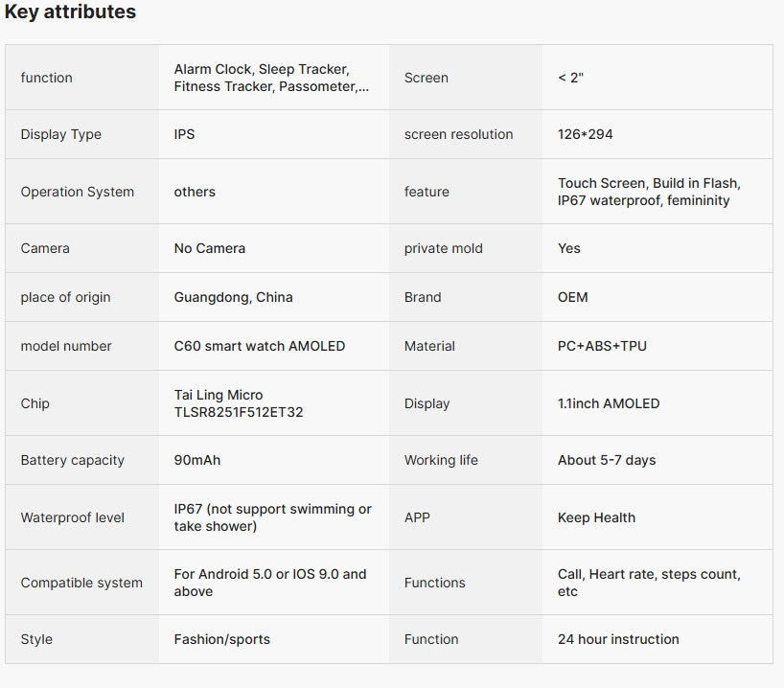
Task: Select the Touch Screen feature value
Action: (x=649, y=192)
